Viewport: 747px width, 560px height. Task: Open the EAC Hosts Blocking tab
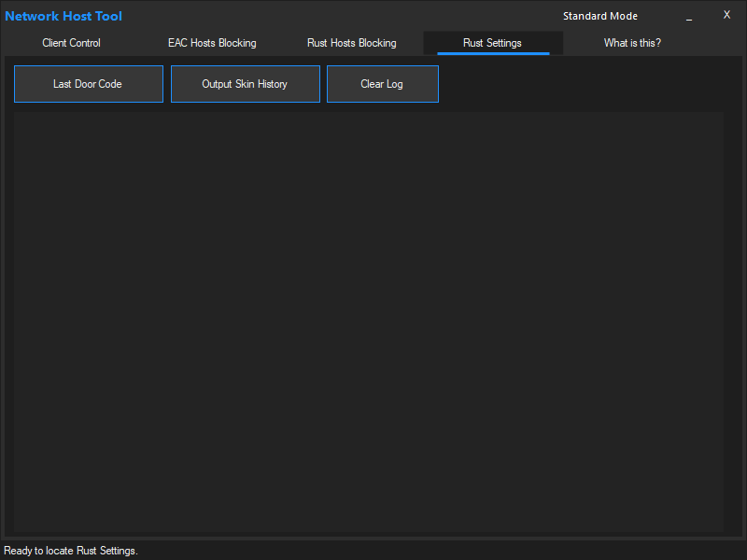pos(211,43)
